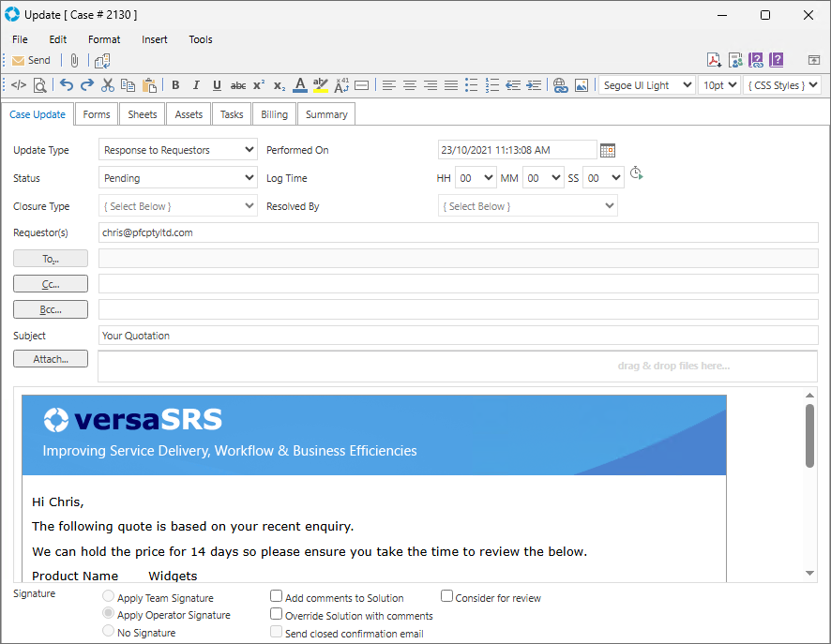Click the Bcc... button

[51, 309]
